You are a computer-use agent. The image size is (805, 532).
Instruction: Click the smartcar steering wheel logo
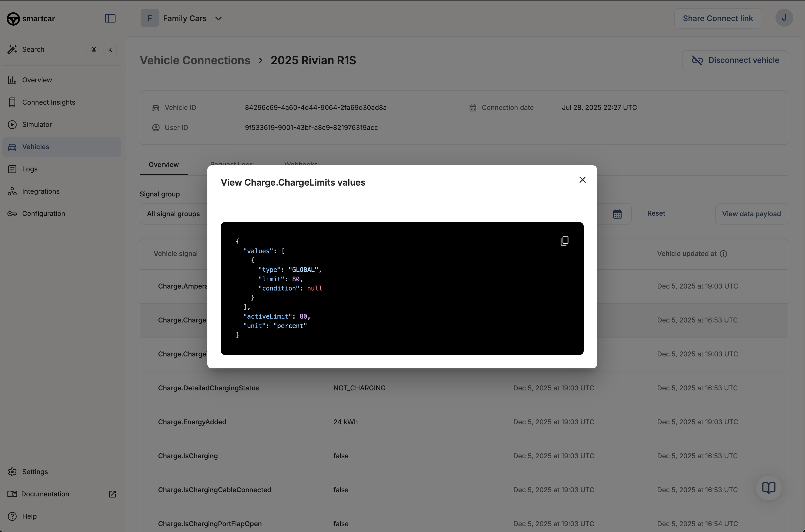point(13,19)
